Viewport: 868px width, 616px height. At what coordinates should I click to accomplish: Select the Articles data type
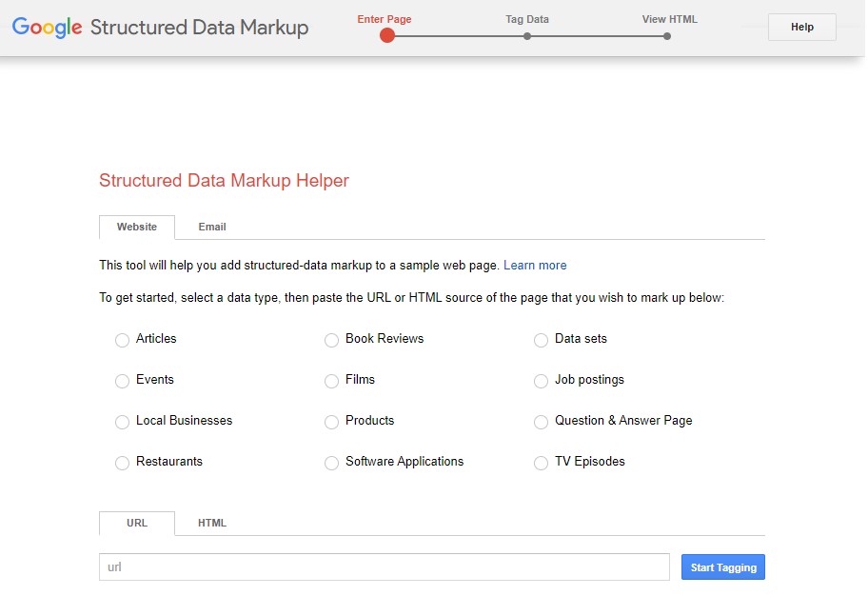(122, 340)
